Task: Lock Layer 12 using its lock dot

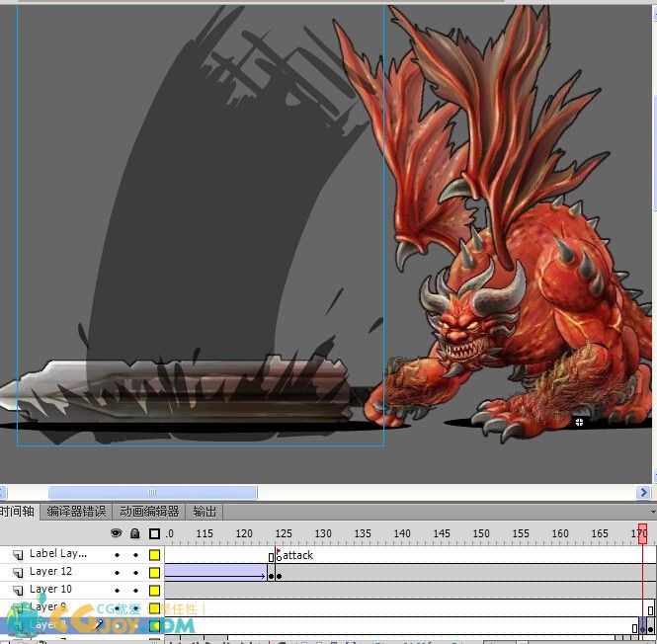Action: click(x=135, y=572)
